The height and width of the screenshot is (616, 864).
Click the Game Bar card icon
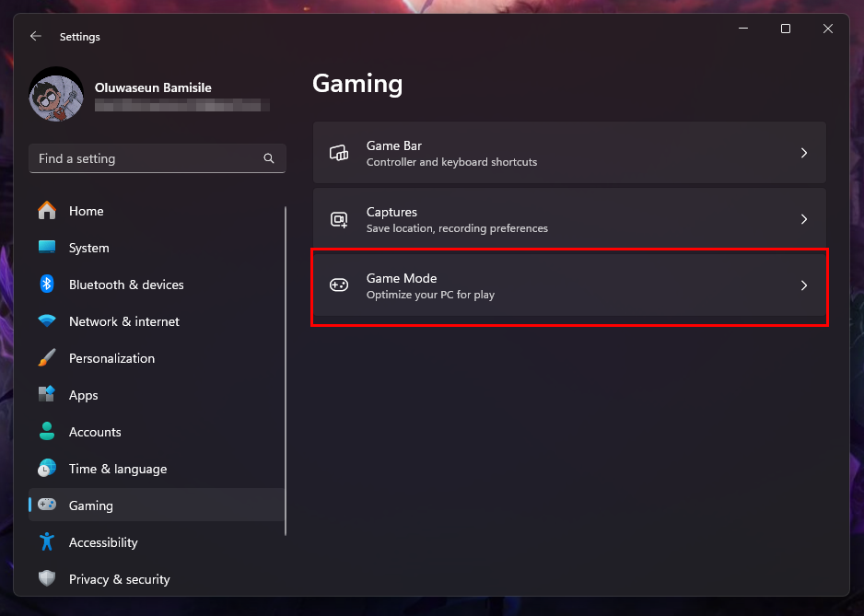click(x=339, y=153)
